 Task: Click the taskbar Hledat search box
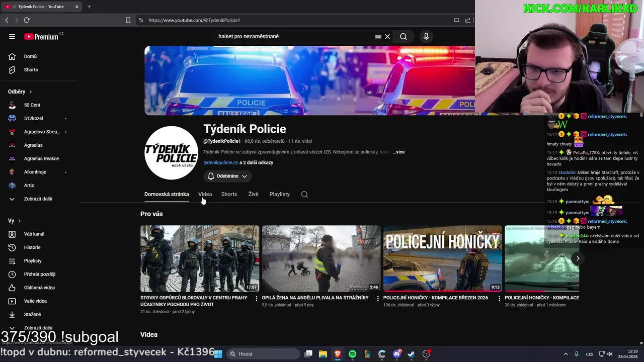click(263, 354)
